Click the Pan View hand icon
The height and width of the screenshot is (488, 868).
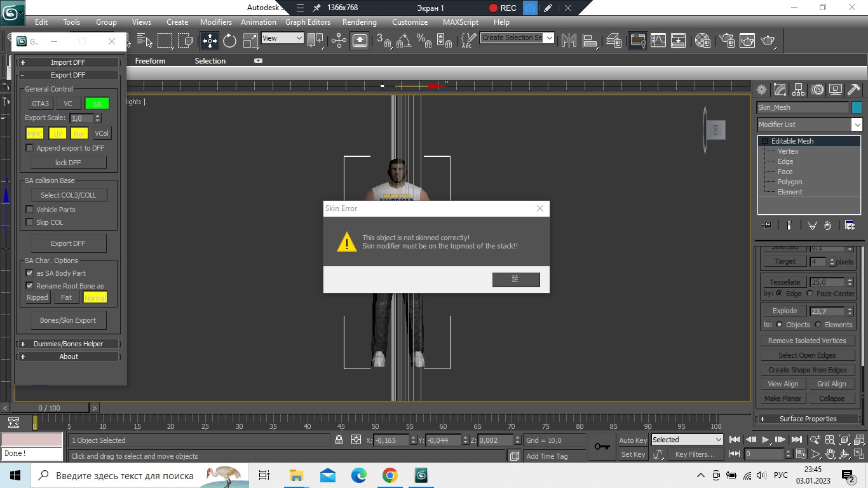click(830, 454)
